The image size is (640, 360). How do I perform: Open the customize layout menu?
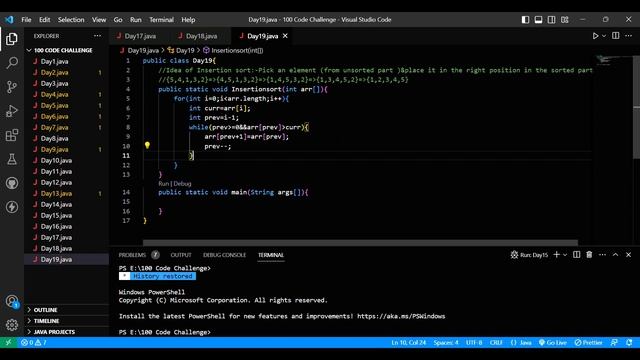[x=564, y=20]
